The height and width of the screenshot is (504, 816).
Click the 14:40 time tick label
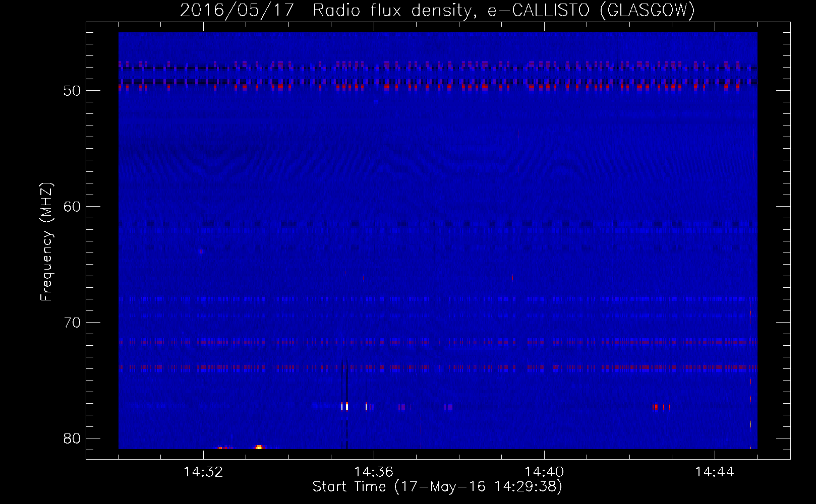[x=544, y=472]
